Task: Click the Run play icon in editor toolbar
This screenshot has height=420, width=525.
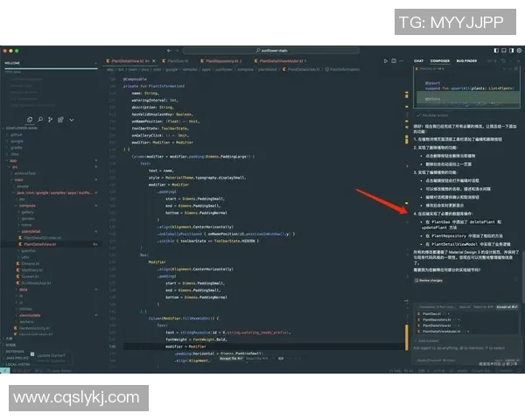Action: coord(386,60)
